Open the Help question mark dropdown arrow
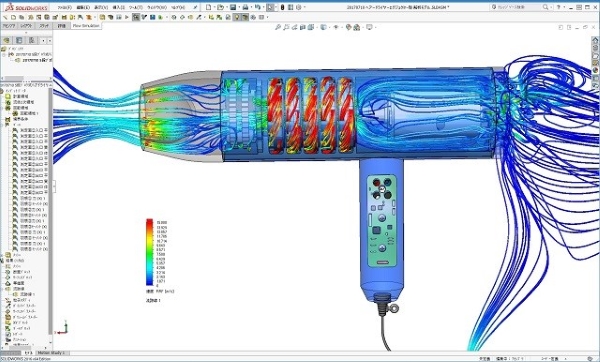The width and height of the screenshot is (600, 362). pyautogui.click(x=564, y=7)
